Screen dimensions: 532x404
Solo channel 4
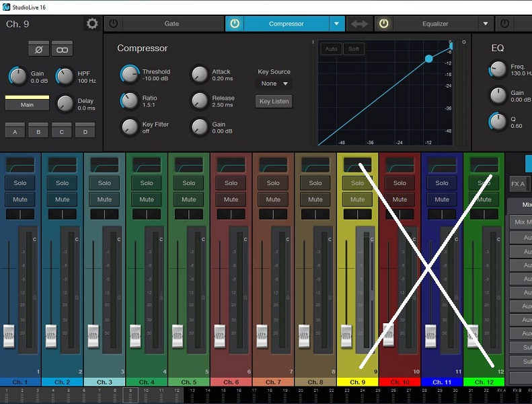[x=147, y=182]
